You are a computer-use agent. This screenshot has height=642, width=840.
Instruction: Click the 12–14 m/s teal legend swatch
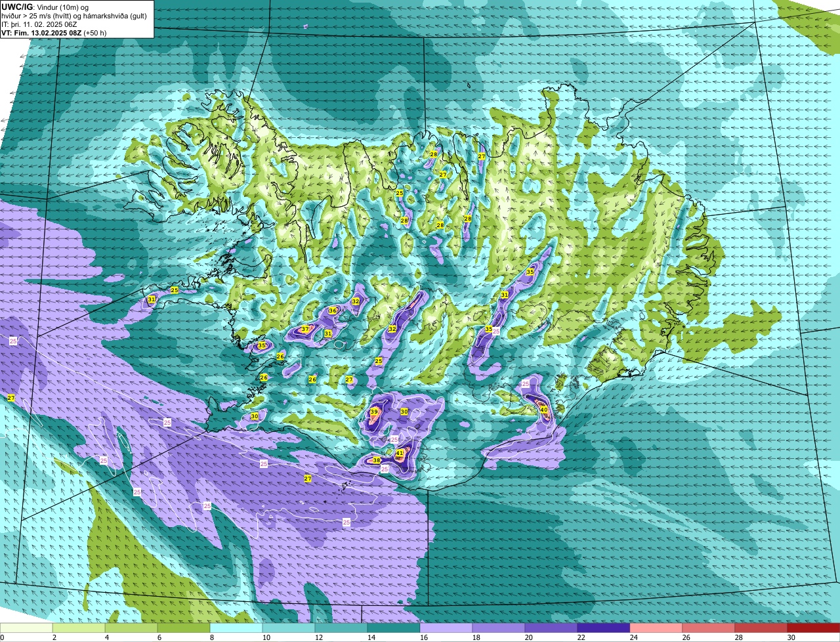click(x=341, y=628)
